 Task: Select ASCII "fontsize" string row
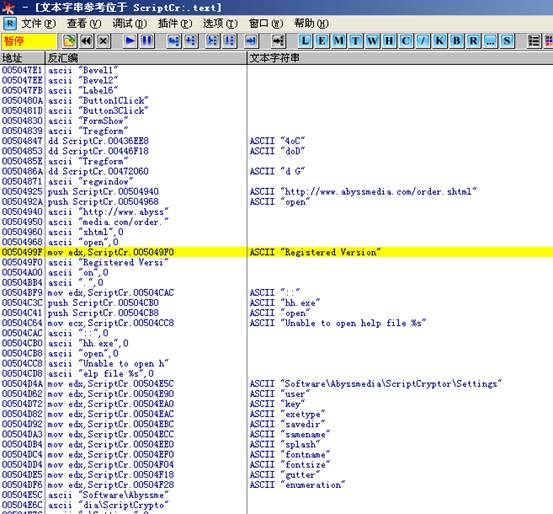(x=276, y=465)
